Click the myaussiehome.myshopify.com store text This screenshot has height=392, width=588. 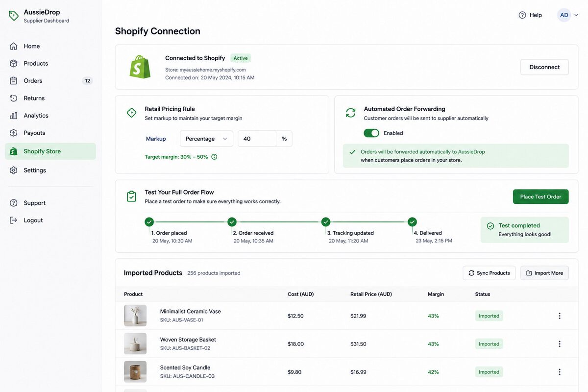pos(213,70)
